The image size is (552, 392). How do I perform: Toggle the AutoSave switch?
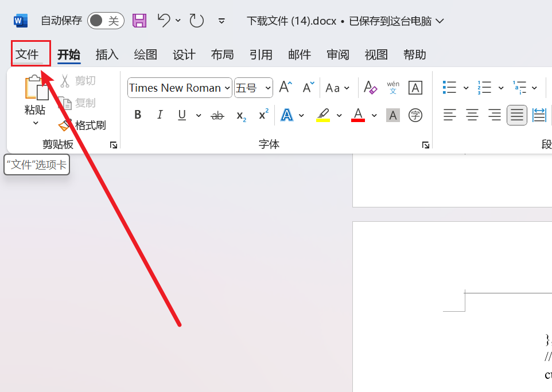pyautogui.click(x=106, y=21)
